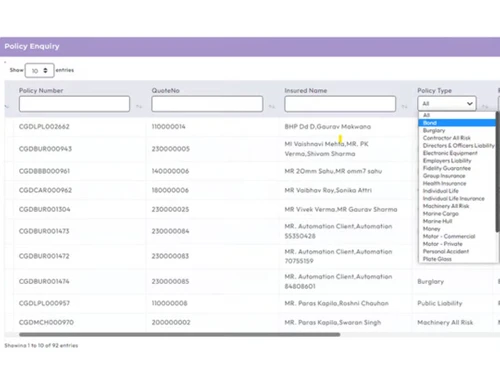Sort by Policy Number column arrows

point(139,107)
